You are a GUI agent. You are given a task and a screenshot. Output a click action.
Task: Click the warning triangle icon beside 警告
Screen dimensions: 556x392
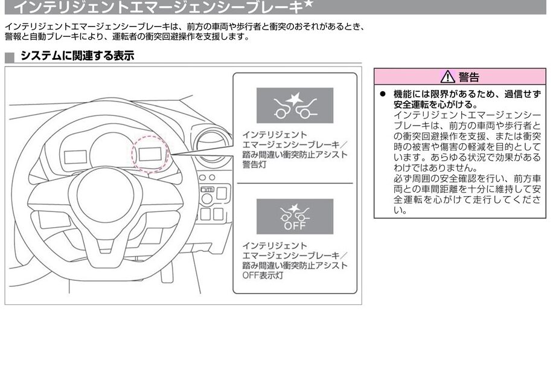(447, 77)
